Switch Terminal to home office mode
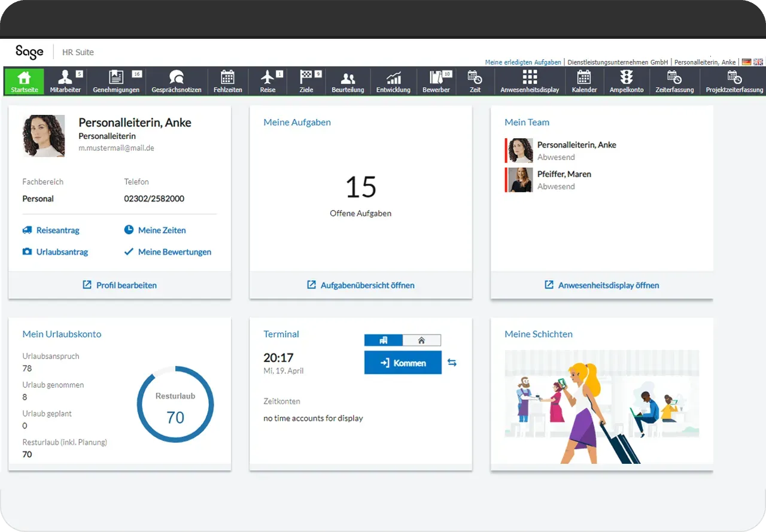This screenshot has width=766, height=532. coord(422,340)
